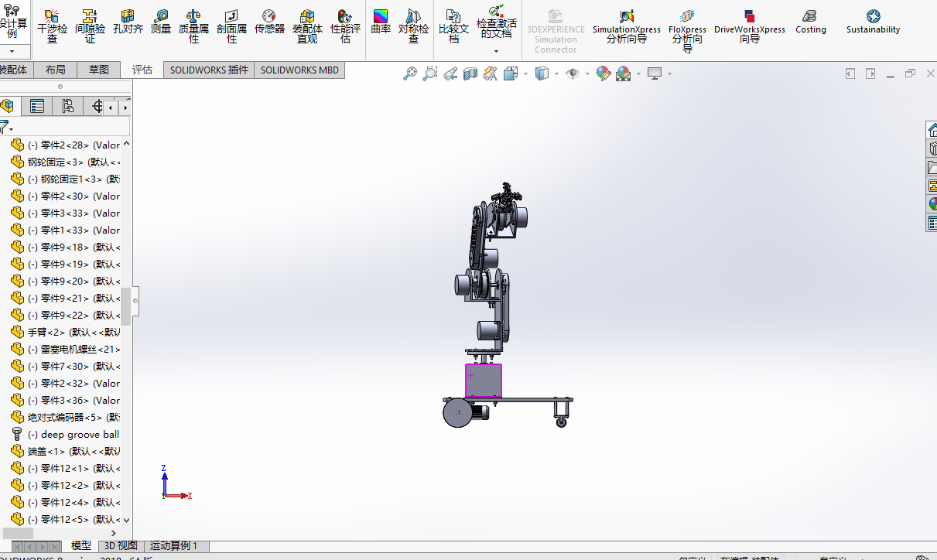Image resolution: width=937 pixels, height=560 pixels.
Task: Open DriveWorksXpress wizard
Action: (x=749, y=26)
